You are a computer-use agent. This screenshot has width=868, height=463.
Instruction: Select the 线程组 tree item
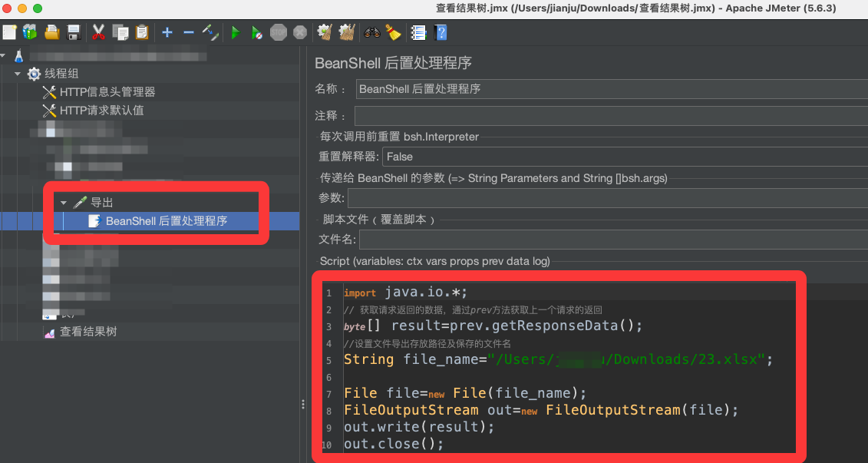pyautogui.click(x=61, y=74)
